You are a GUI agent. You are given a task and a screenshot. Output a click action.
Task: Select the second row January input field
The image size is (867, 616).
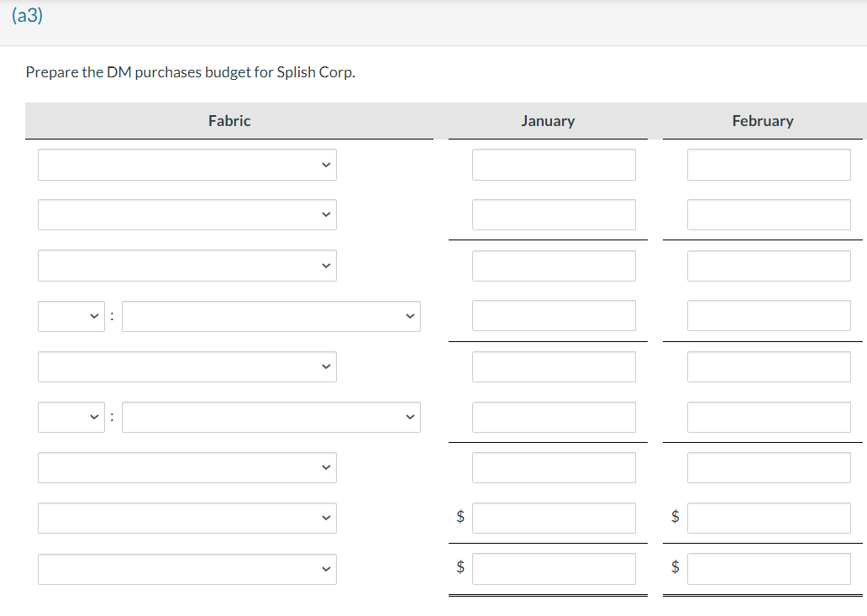coord(554,215)
